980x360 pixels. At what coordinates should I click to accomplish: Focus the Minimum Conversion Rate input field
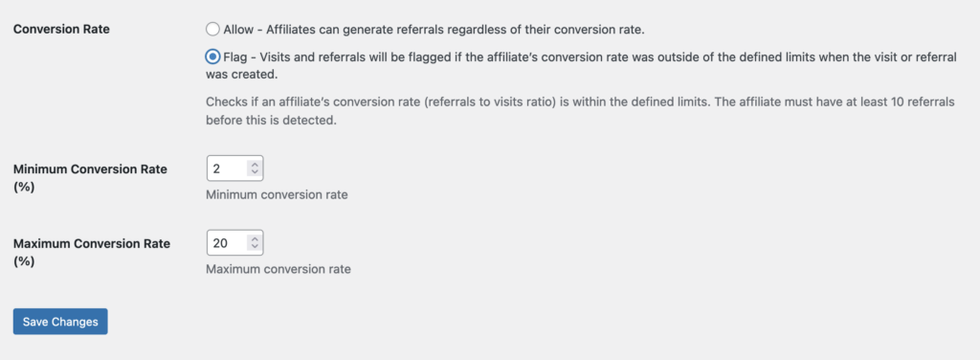235,169
